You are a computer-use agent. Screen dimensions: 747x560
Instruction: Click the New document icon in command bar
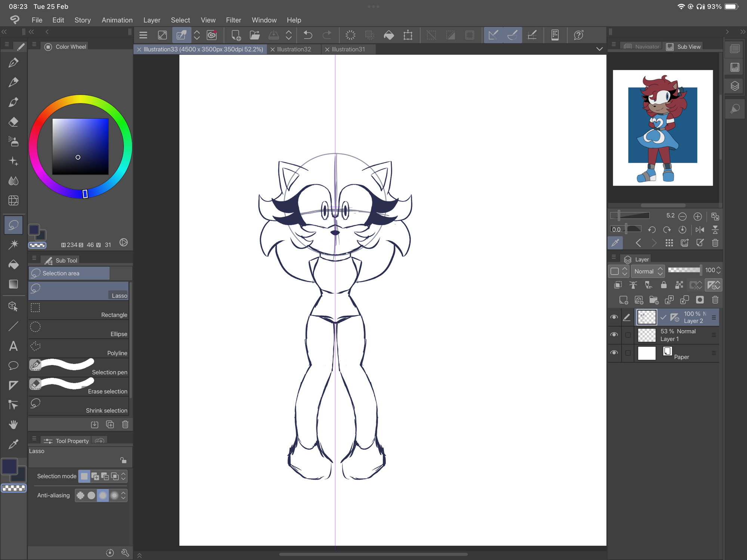236,35
